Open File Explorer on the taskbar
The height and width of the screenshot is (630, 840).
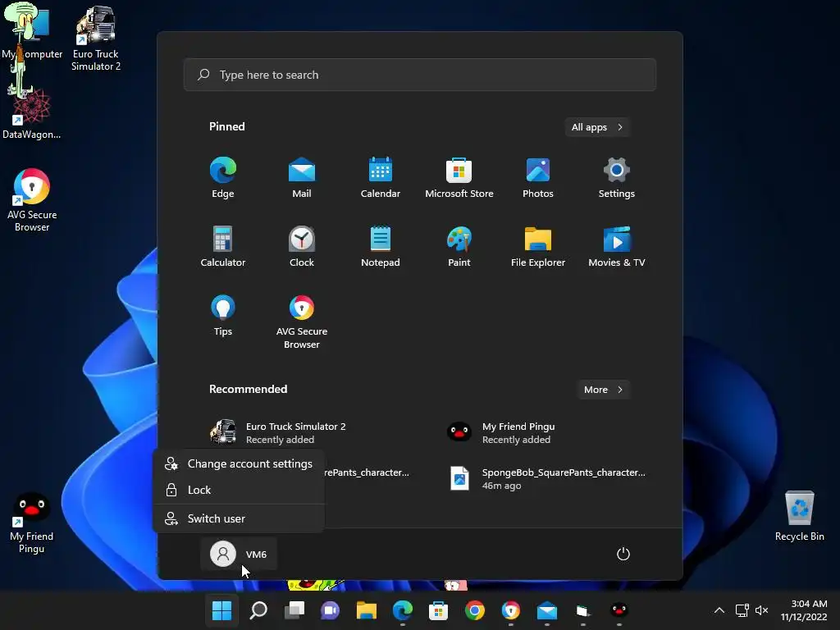pyautogui.click(x=367, y=610)
